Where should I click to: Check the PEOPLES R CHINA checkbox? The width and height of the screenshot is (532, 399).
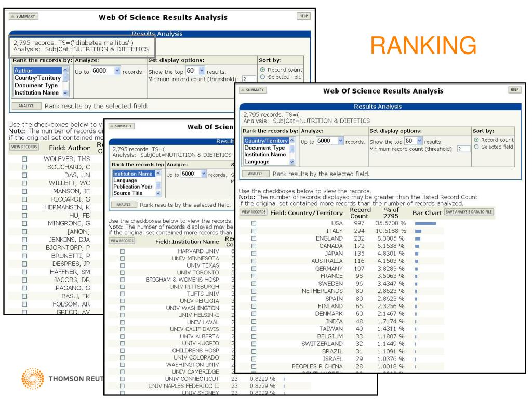pyautogui.click(x=254, y=366)
